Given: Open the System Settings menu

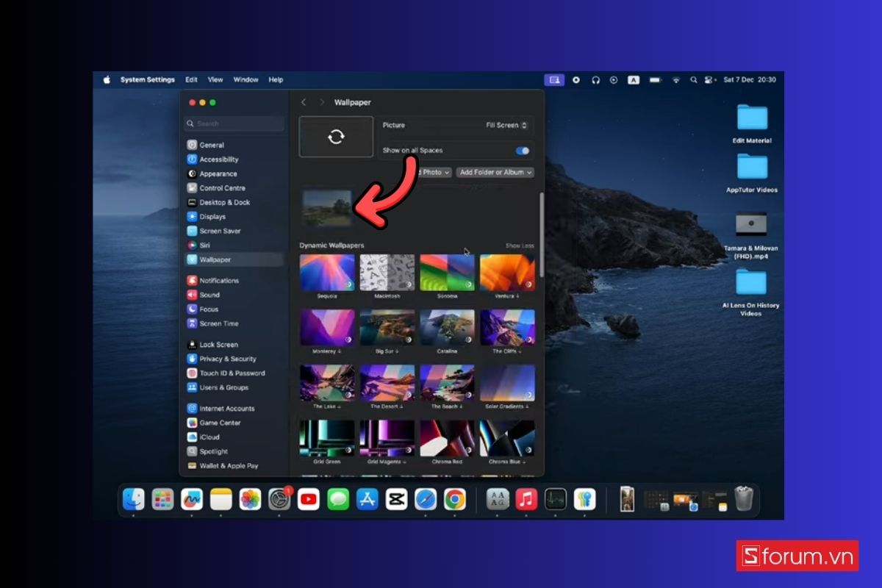Looking at the screenshot, I should coord(148,80).
